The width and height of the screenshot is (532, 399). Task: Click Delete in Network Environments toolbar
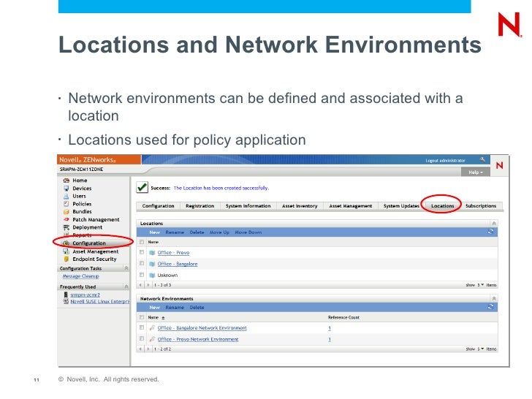tap(197, 308)
